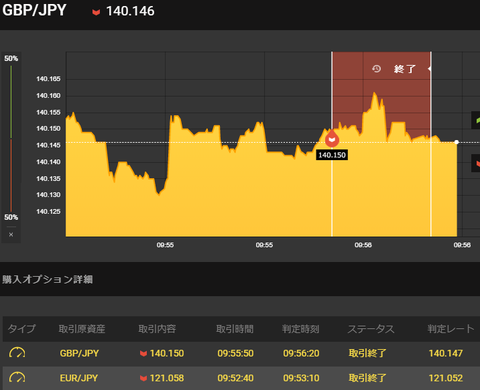
Task: Click the red sentiment bar
Action: 11,175
